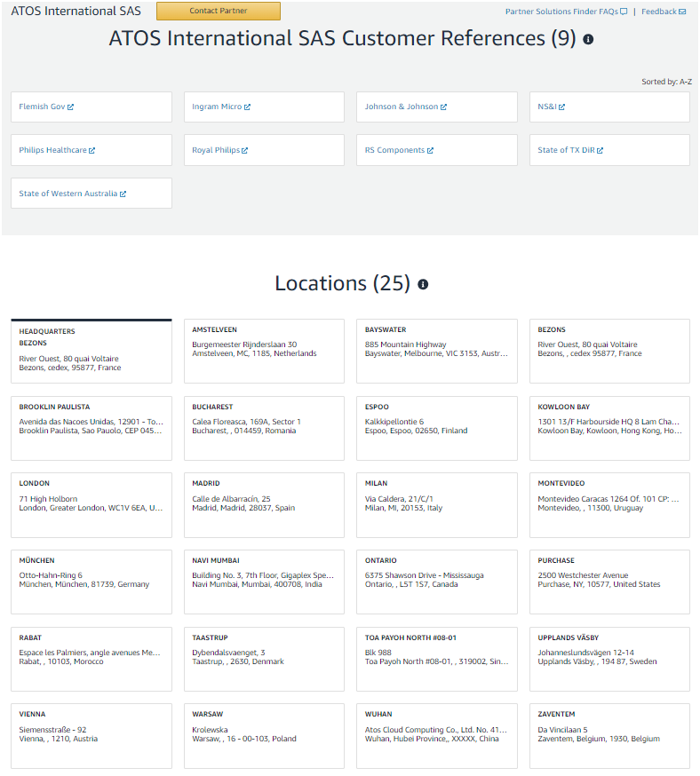Click the Montevideo location title
700x776 pixels.
coord(561,483)
